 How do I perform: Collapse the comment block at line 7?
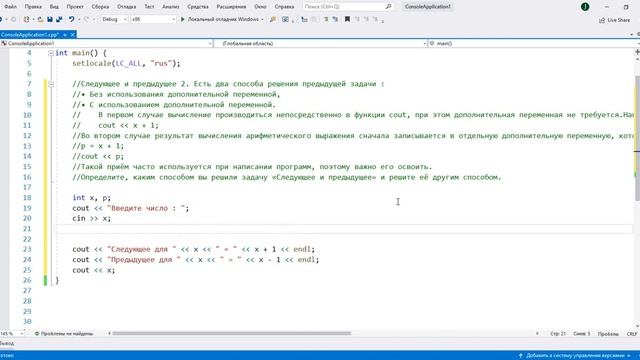51,84
